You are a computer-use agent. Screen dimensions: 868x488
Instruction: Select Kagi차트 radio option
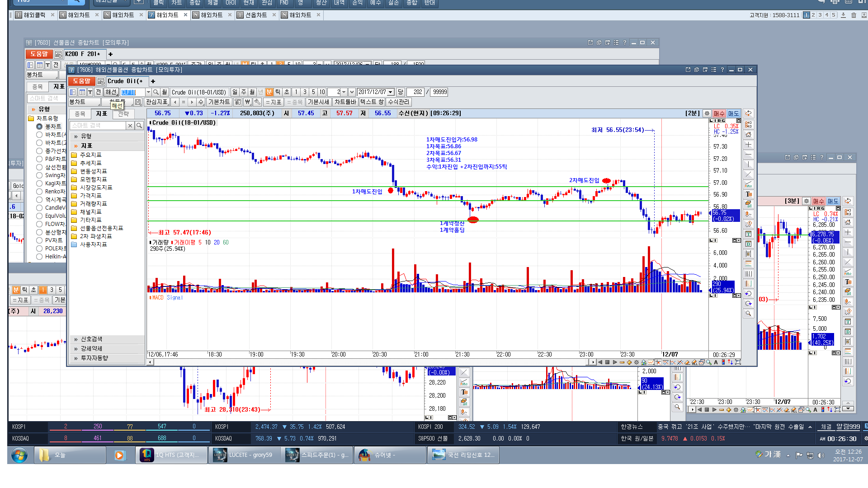point(39,183)
